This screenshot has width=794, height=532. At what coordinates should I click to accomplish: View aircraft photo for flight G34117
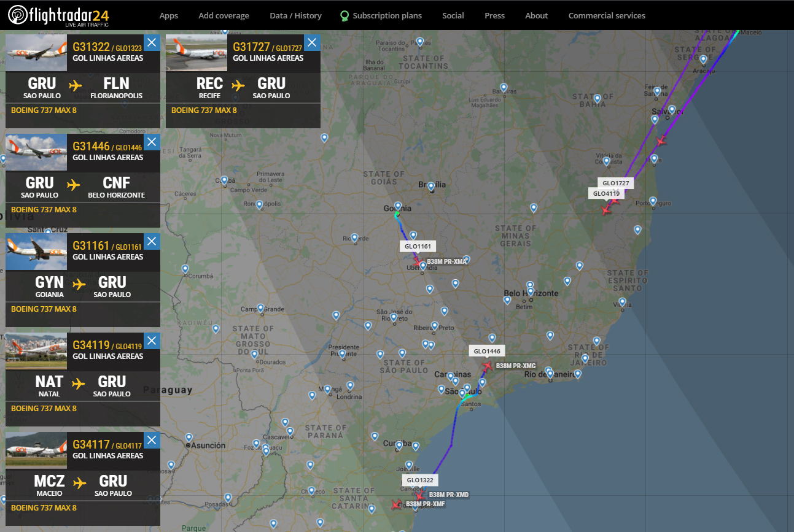click(36, 450)
